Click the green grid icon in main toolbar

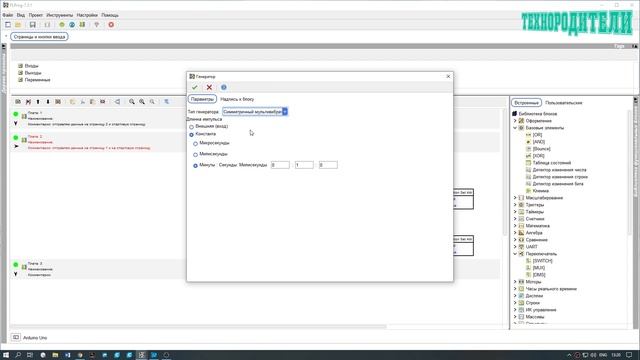(x=82, y=24)
